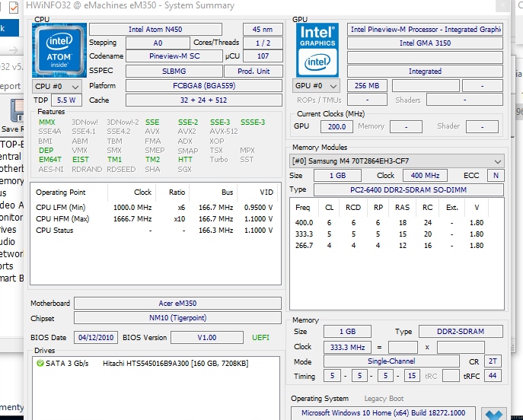
Task: Click the 1 / 2 cores/threads value
Action: [263, 43]
